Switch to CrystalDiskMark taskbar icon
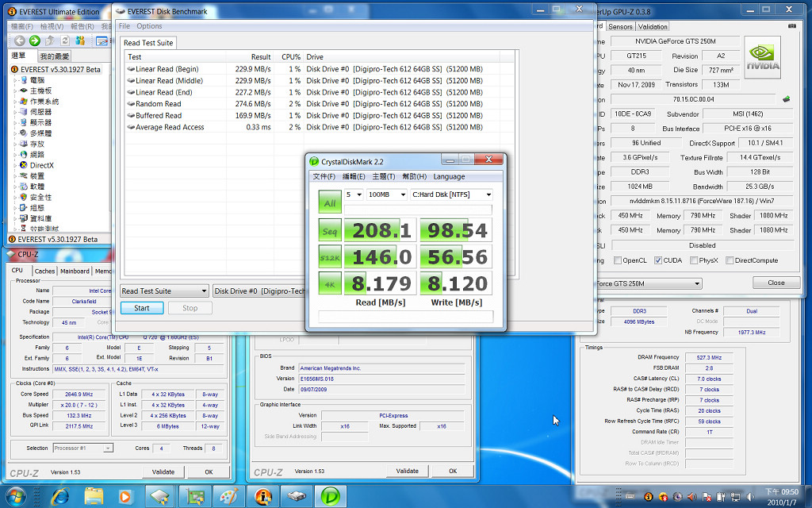 click(331, 496)
